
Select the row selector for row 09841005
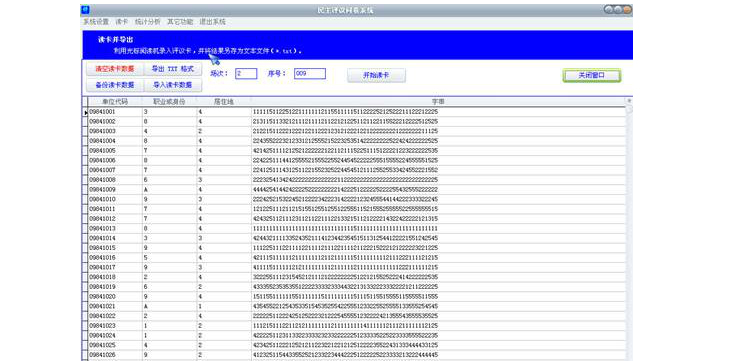tap(85, 151)
